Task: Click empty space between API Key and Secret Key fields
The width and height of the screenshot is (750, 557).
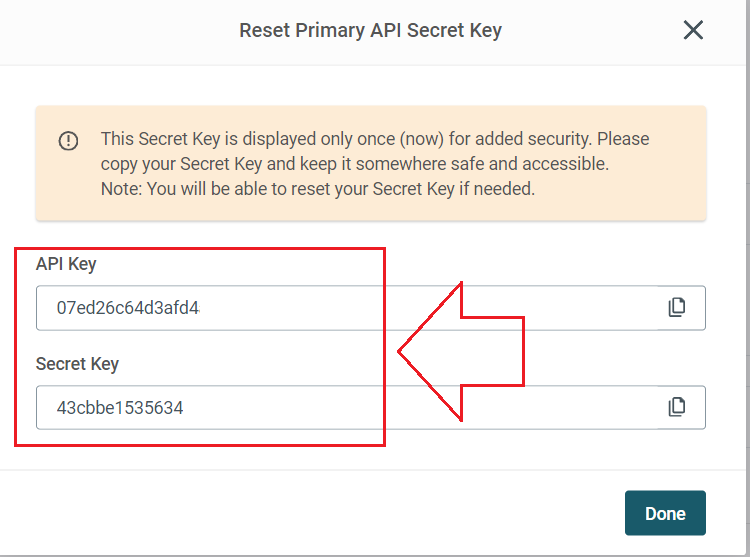Action: pyautogui.click(x=371, y=342)
